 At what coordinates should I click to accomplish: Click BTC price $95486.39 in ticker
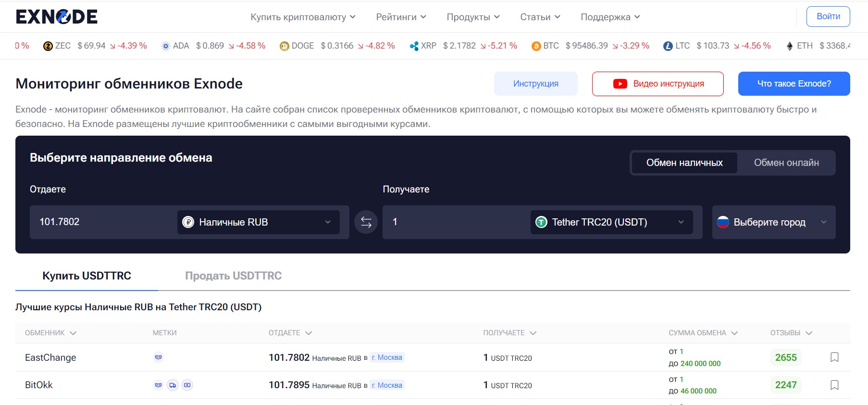586,46
